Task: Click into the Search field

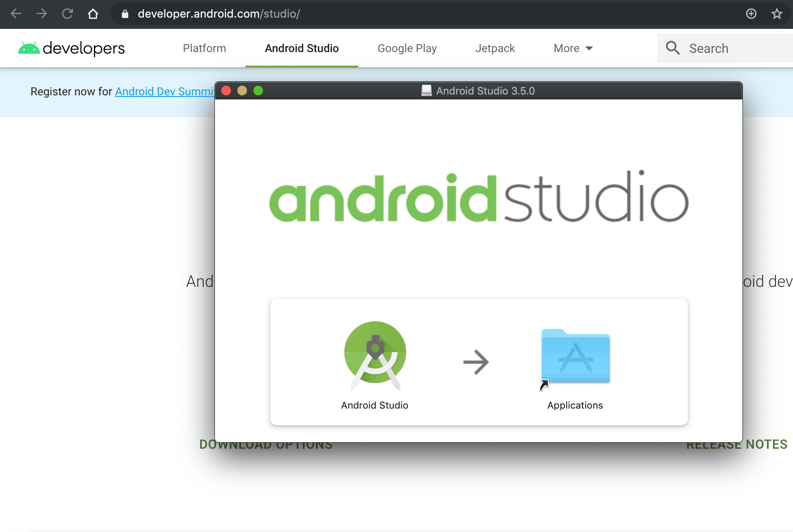Action: pyautogui.click(x=725, y=48)
